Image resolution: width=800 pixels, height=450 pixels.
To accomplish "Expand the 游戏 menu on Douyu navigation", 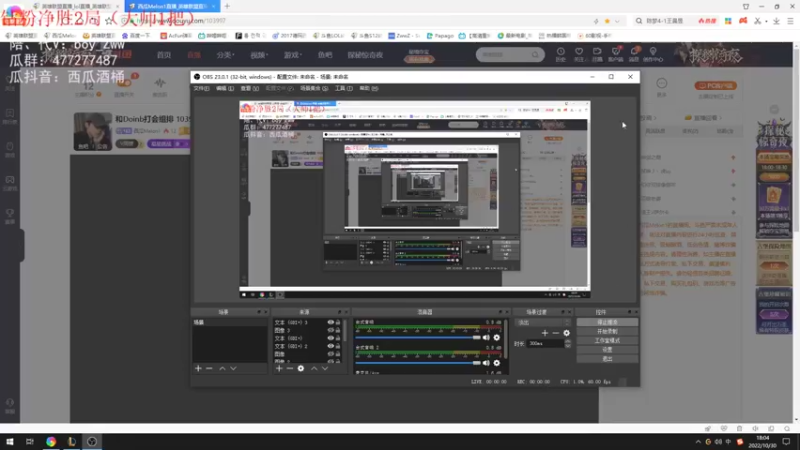I will coord(293,55).
